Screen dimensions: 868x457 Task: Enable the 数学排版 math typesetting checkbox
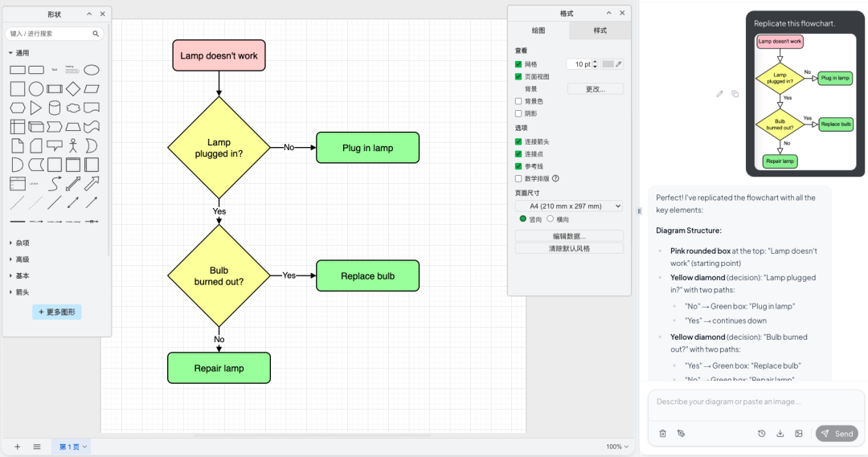tap(518, 179)
